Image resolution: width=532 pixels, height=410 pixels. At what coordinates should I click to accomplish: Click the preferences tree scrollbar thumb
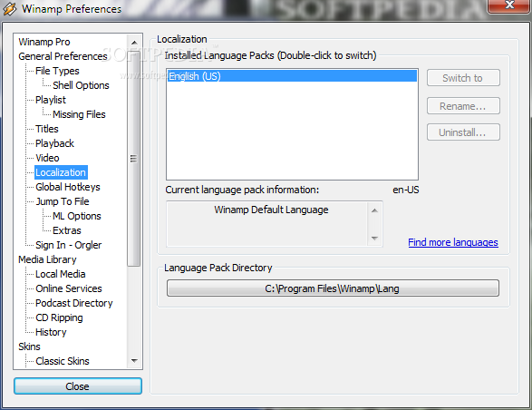[134, 159]
